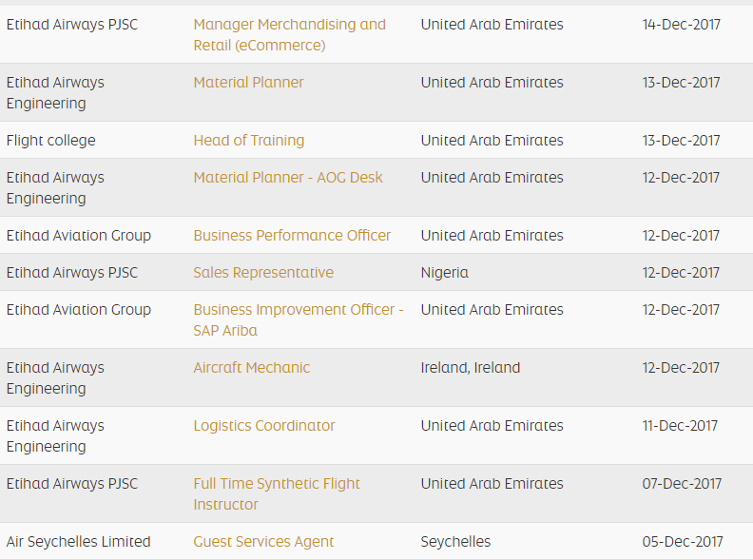Screen dimensions: 753x560
Task: Click the Air Seychelles Limited company name
Action: 79,542
